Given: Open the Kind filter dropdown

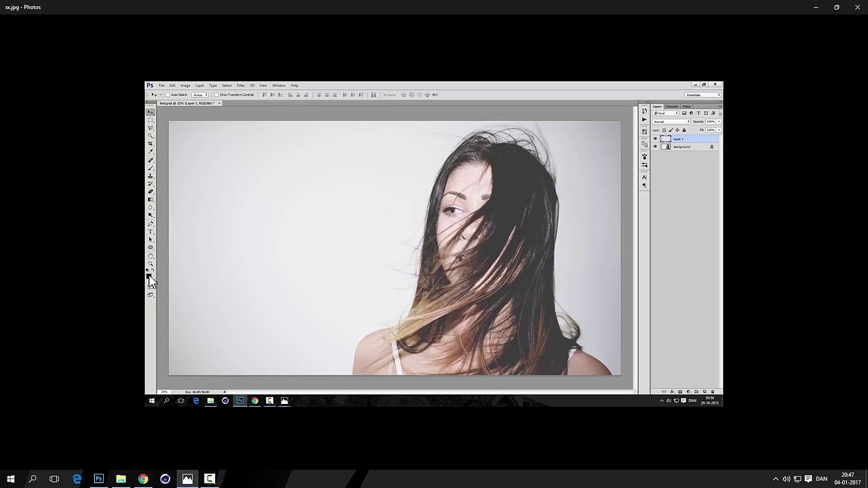Looking at the screenshot, I should click(x=666, y=113).
